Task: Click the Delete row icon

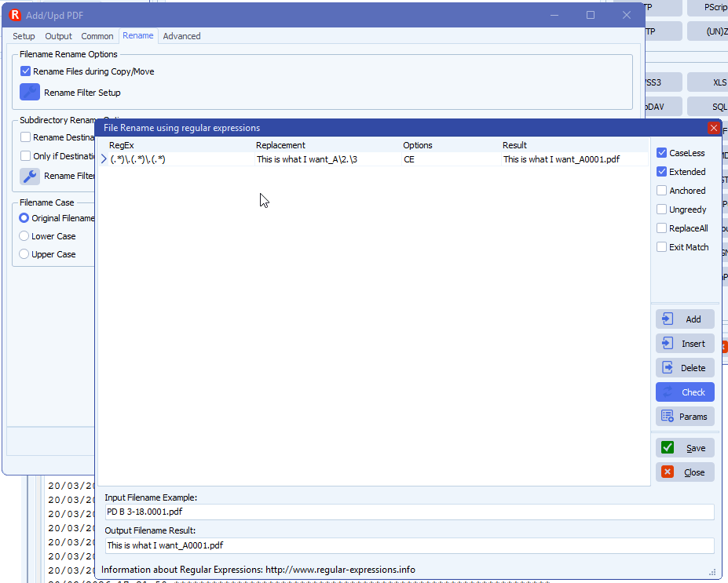Action: point(668,367)
